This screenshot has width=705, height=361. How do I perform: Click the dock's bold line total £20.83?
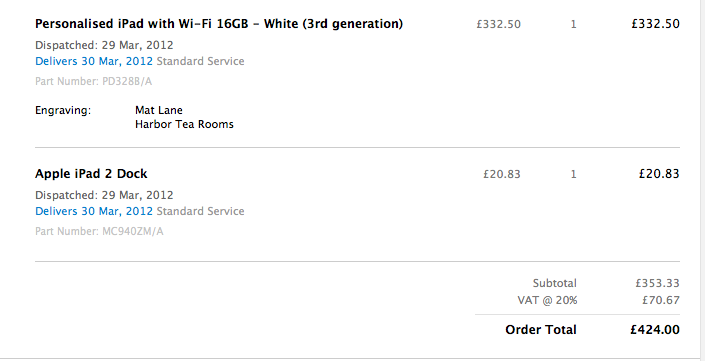[659, 174]
